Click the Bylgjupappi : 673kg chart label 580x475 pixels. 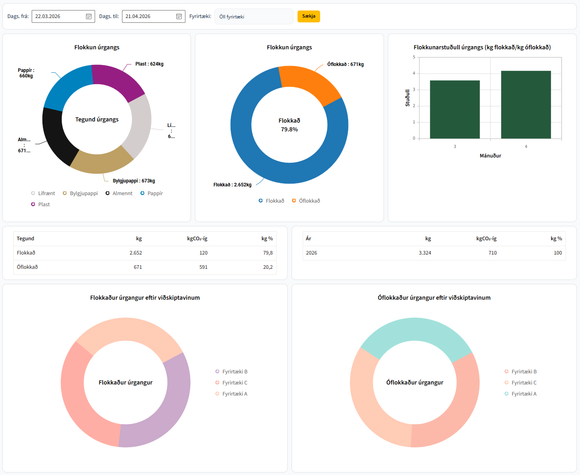[x=134, y=181]
